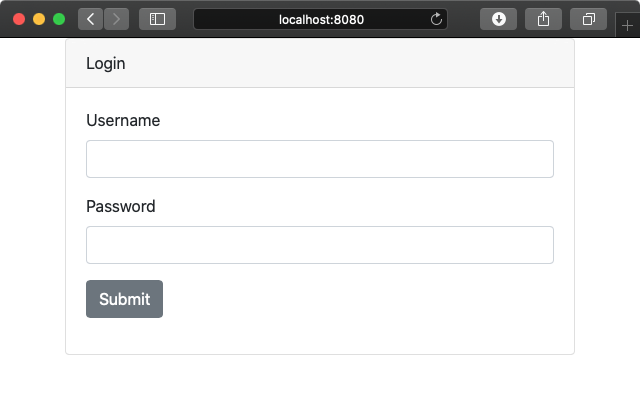
Task: Open the Downloads list
Action: pyautogui.click(x=498, y=19)
